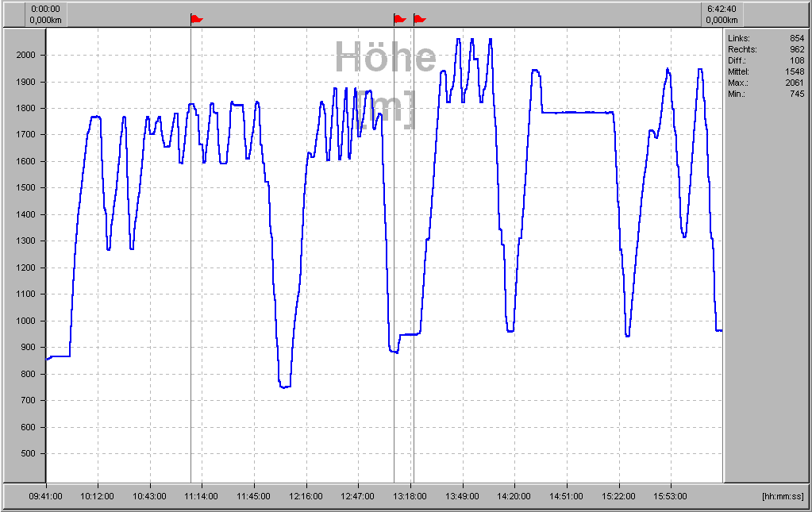Click the [hh:mm:ss] time unit label
Viewport: 812px width, 512px height.
782,496
